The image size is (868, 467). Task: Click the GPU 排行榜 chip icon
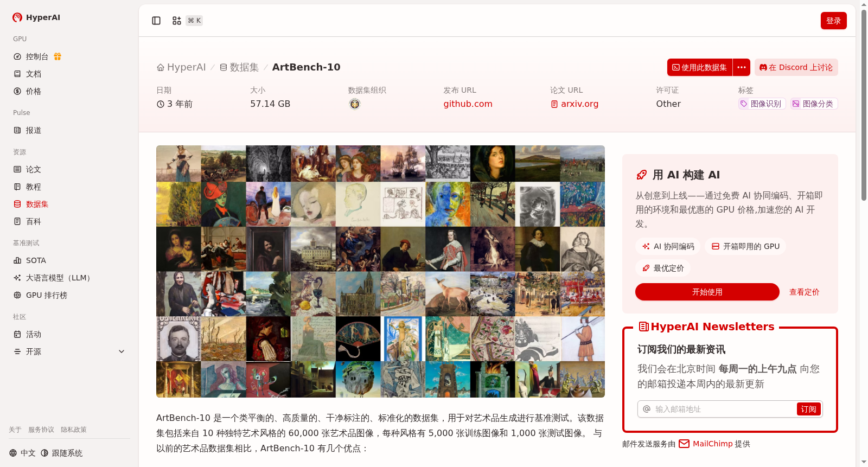17,295
